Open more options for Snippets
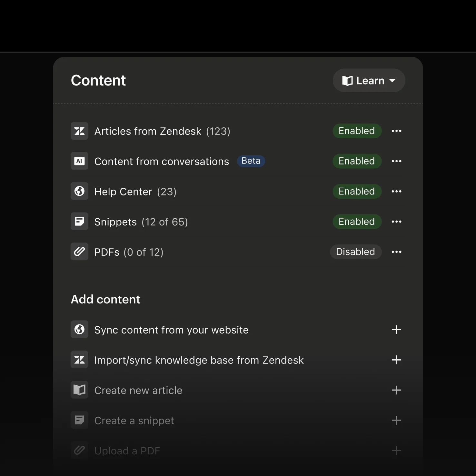The height and width of the screenshot is (476, 476). [x=396, y=222]
